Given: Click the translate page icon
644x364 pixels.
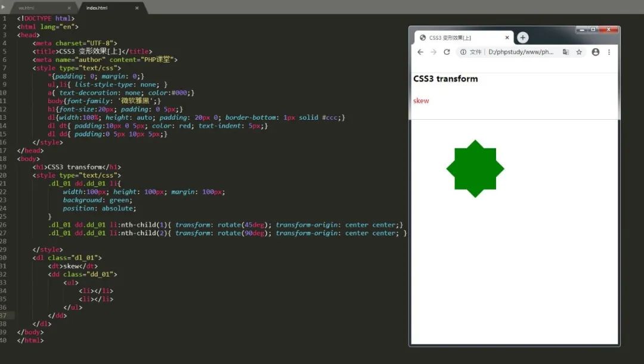Looking at the screenshot, I should pos(566,52).
